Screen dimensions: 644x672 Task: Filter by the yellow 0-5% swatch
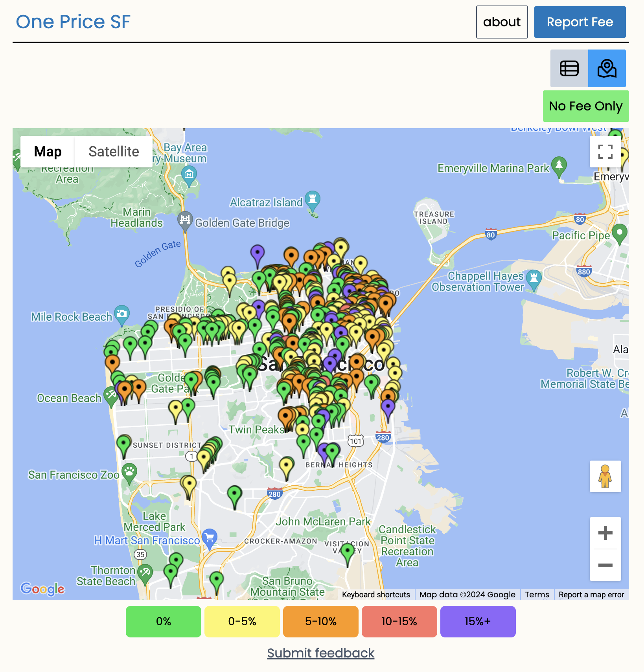tap(242, 622)
